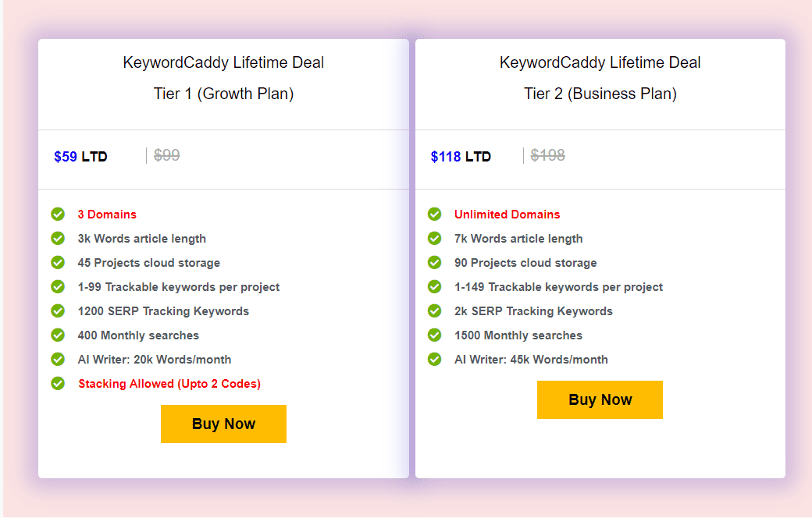Click checkmark next to Stacking Allowed feature

tap(57, 383)
